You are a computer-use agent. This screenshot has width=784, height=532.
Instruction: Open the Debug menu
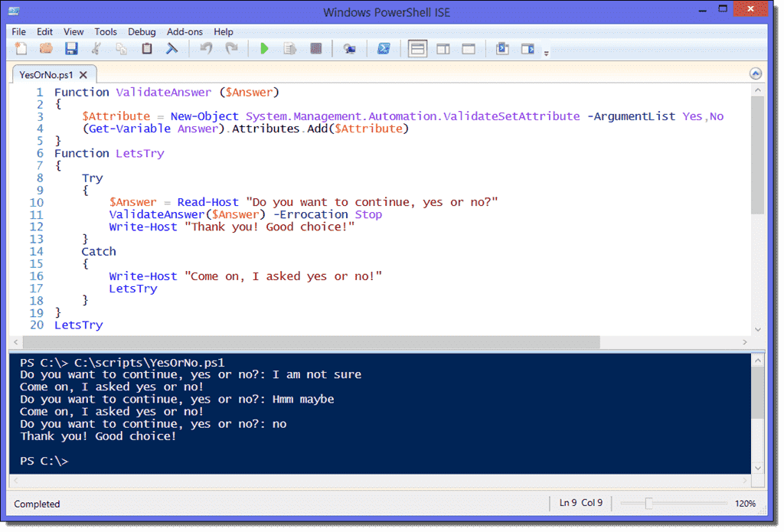click(x=142, y=31)
